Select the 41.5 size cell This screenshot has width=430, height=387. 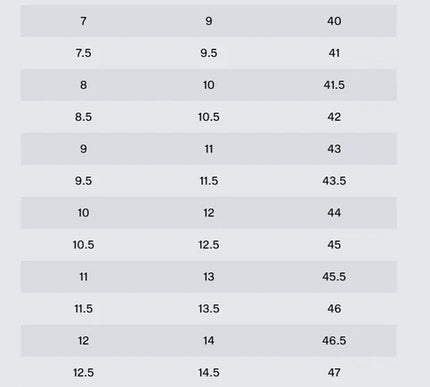coord(334,85)
